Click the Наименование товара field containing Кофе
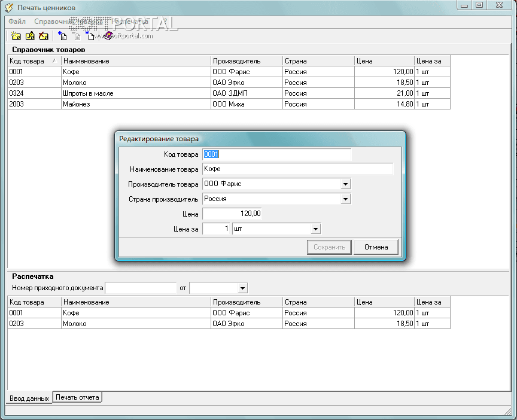 click(297, 169)
